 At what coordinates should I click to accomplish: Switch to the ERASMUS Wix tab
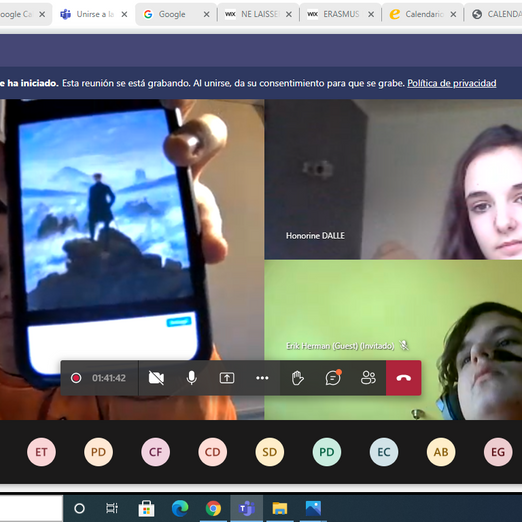pos(341,14)
